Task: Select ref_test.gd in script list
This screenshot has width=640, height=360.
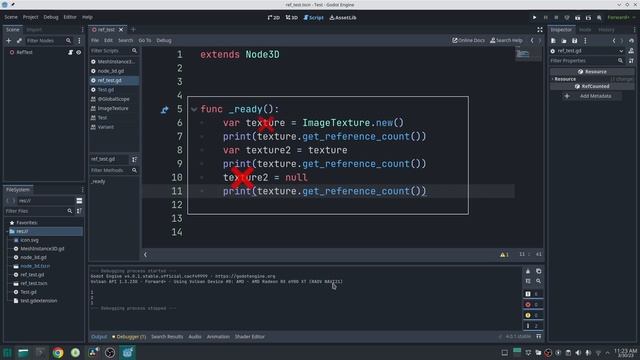Action: point(114,80)
